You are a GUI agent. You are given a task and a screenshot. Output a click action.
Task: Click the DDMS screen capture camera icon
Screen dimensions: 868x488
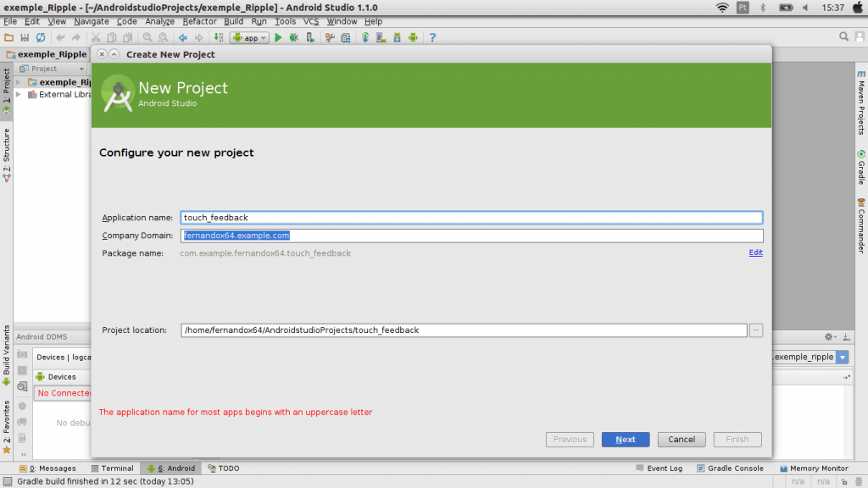pyautogui.click(x=22, y=354)
